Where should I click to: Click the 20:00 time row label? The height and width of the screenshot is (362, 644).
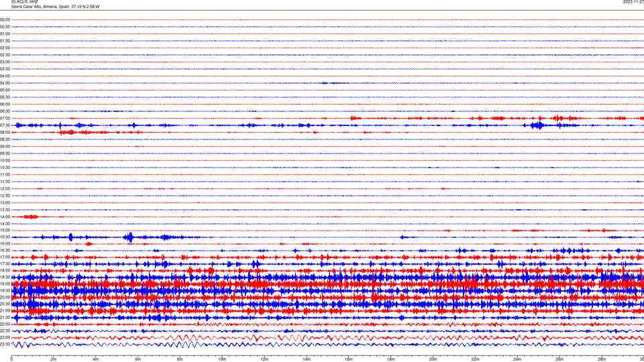pos(5,297)
